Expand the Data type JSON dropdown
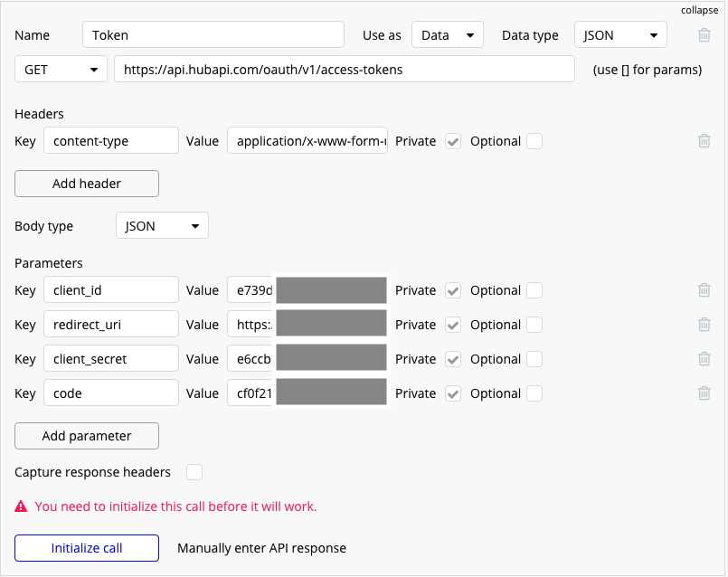 [620, 35]
